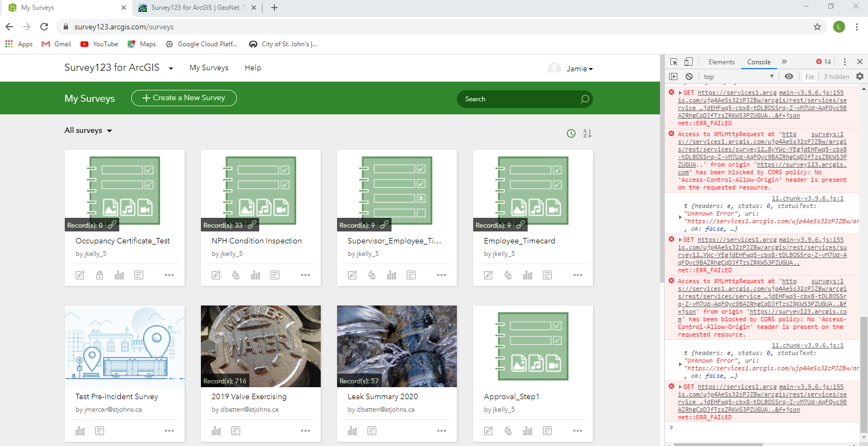Open collaborate settings for NPH Condition Inspection
868x446 pixels.
pyautogui.click(x=236, y=275)
